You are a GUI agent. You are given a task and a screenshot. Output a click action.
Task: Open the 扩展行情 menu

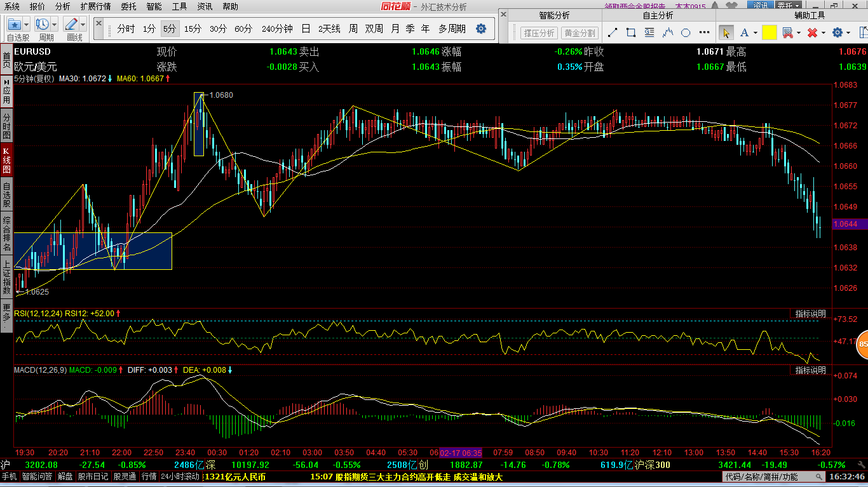pyautogui.click(x=95, y=6)
